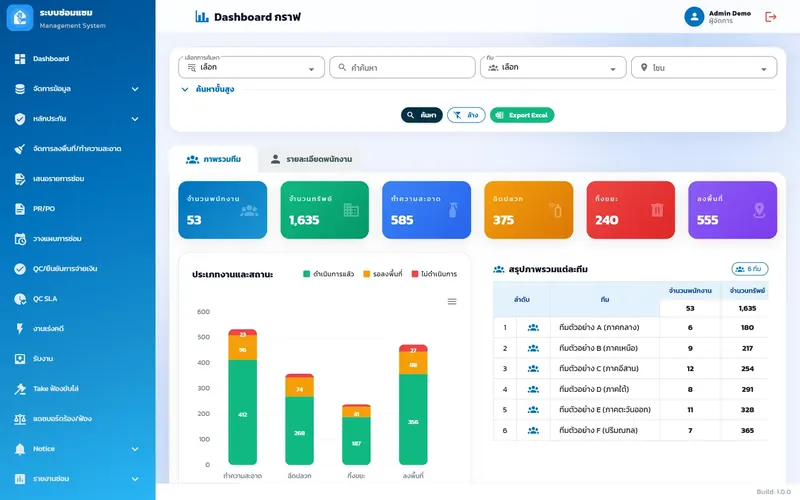The height and width of the screenshot is (500, 800).
Task: Click the Notice bell icon
Action: [20, 449]
